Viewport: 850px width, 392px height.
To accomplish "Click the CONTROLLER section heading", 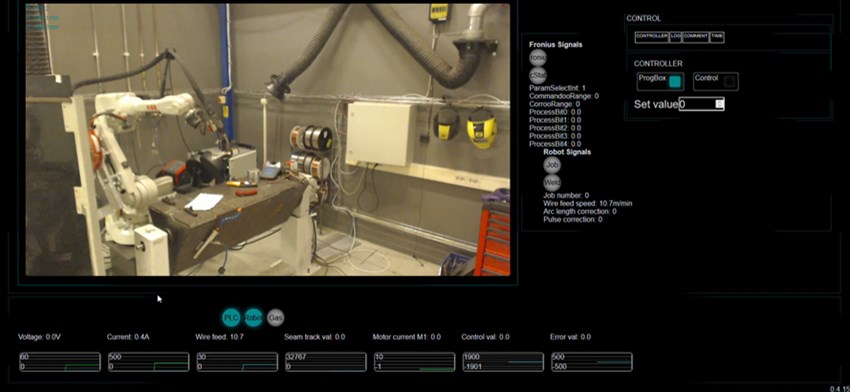I will 658,63.
